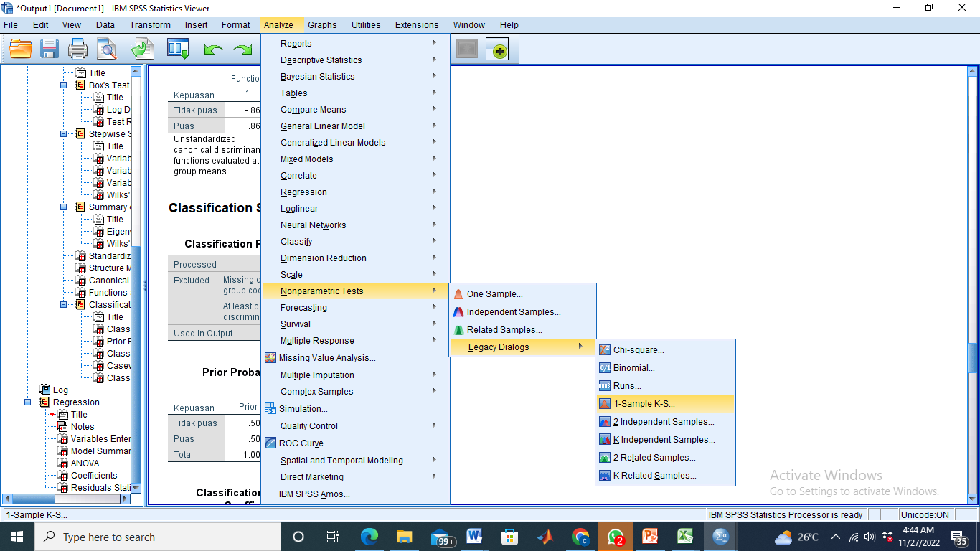Click the Redo arrow icon
The width and height of the screenshot is (980, 551).
243,50
